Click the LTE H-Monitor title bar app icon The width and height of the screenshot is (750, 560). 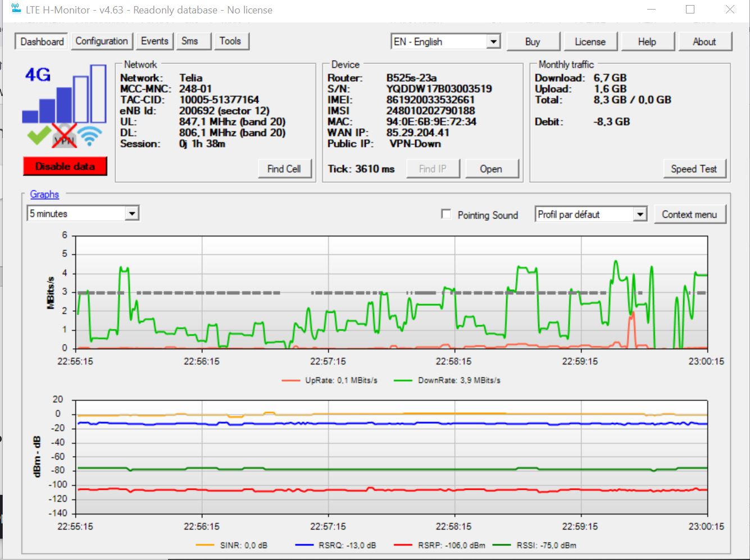point(16,9)
